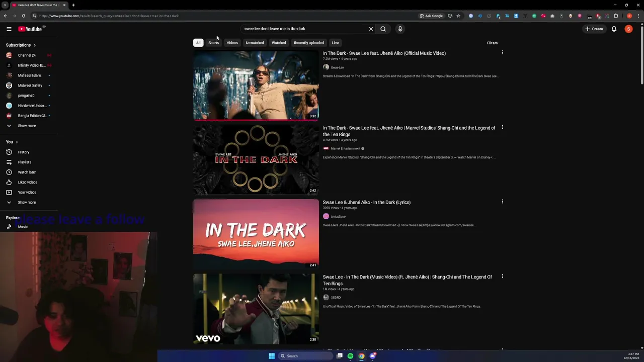Open the YouTube guide hamburger menu
The width and height of the screenshot is (644, 362).
tap(9, 29)
